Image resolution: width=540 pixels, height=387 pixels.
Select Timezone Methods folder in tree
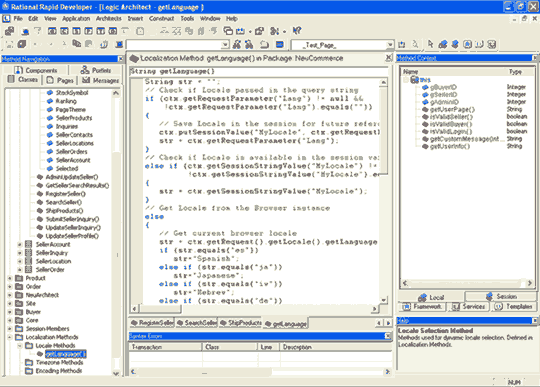click(x=59, y=363)
